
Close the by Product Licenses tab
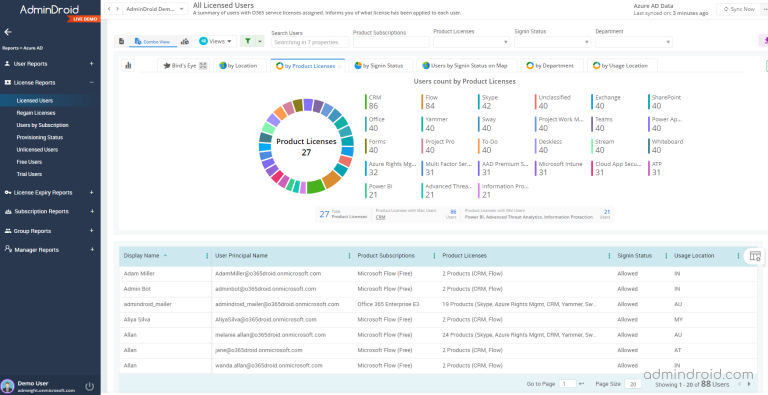[339, 66]
